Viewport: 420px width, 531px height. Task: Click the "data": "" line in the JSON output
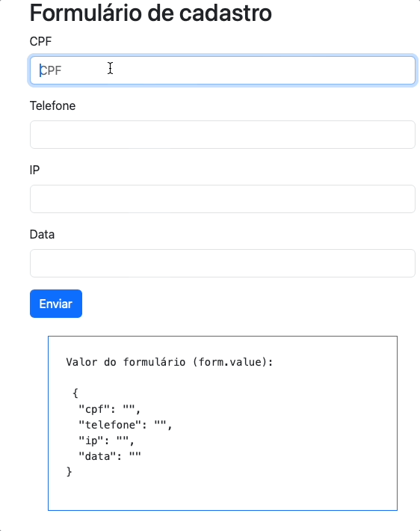pyautogui.click(x=110, y=456)
